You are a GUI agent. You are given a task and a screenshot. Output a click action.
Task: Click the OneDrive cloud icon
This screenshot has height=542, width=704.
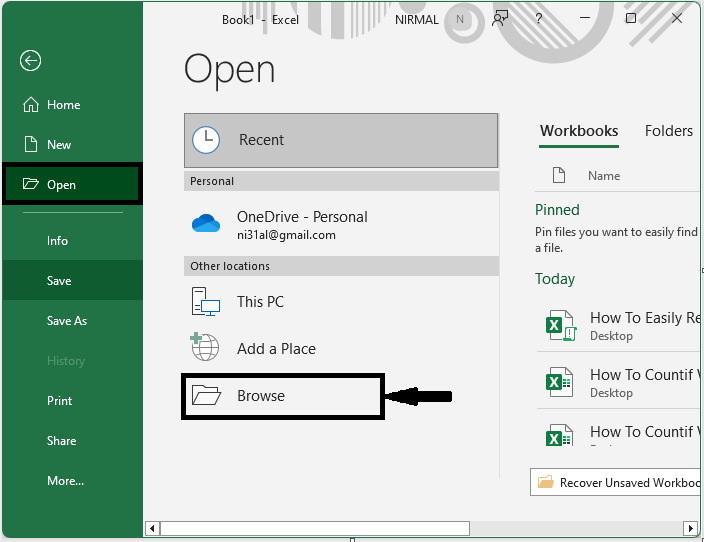tap(206, 223)
